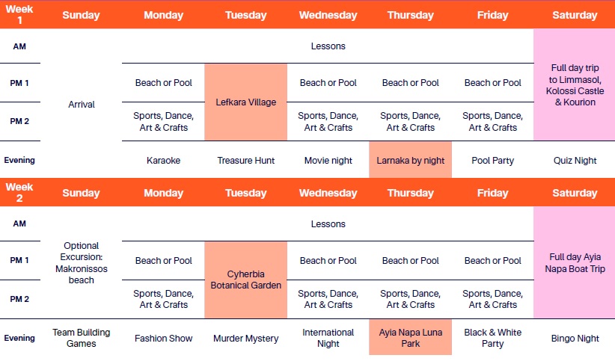Select the Cyherbia Botanical Garden cell
Screen dimensions: 615x364
(245, 280)
